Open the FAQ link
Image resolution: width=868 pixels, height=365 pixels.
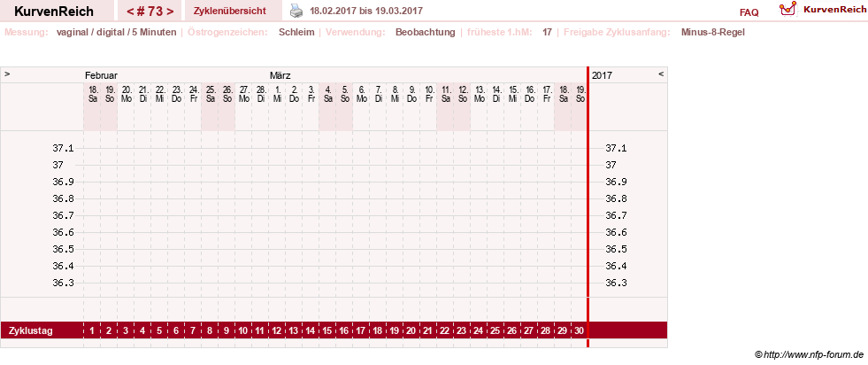(749, 12)
